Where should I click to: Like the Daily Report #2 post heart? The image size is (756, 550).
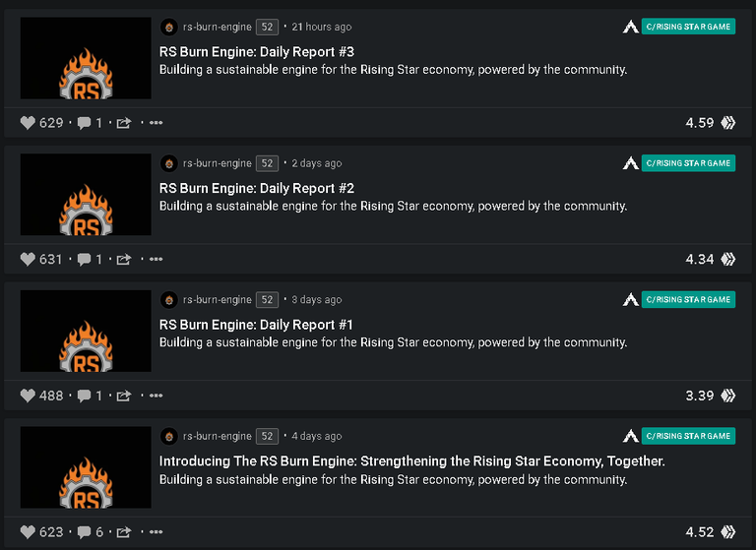tap(28, 260)
